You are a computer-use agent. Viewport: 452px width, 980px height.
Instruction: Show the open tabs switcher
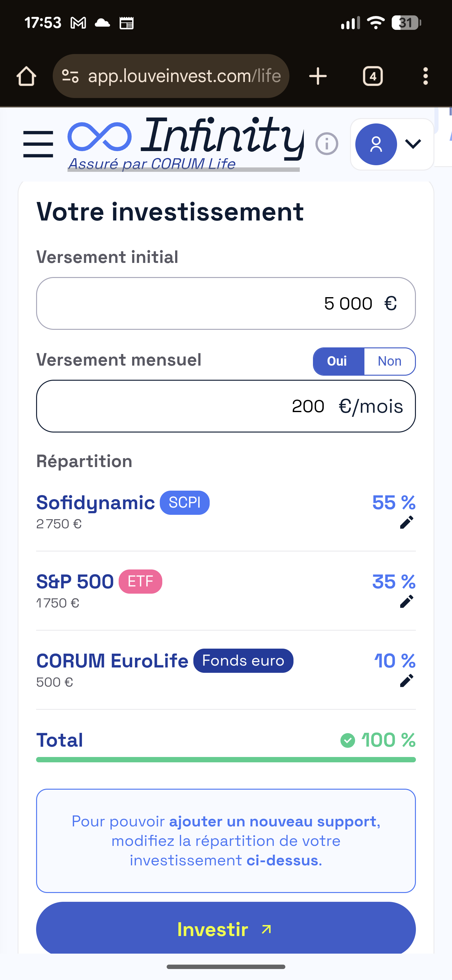tap(373, 76)
